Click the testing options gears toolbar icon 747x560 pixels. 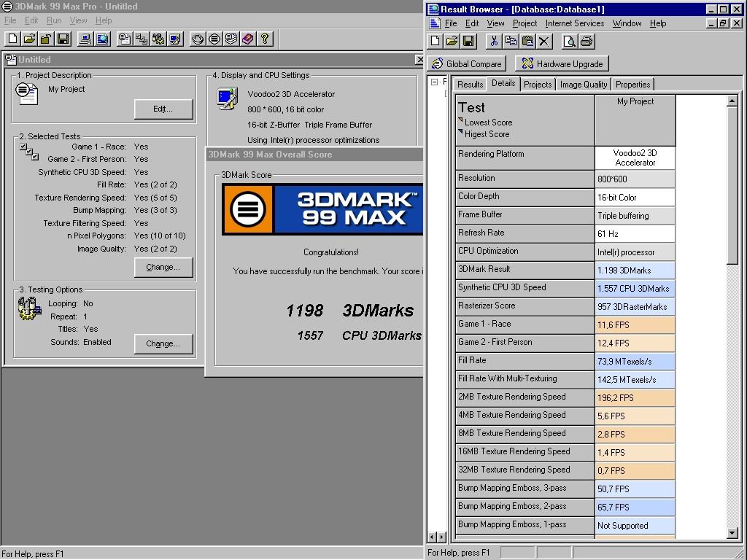[158, 39]
